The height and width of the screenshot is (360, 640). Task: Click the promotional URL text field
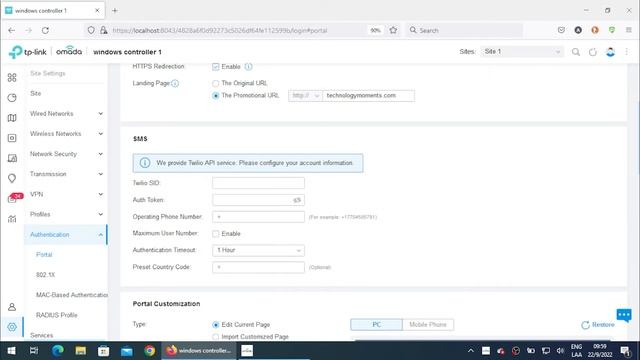(x=369, y=96)
